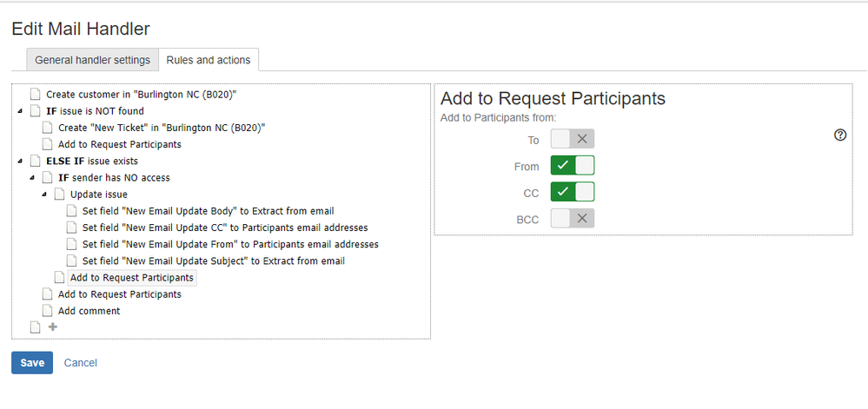Enable the To participants toggle
Screen dimensions: 868x409
pos(573,139)
